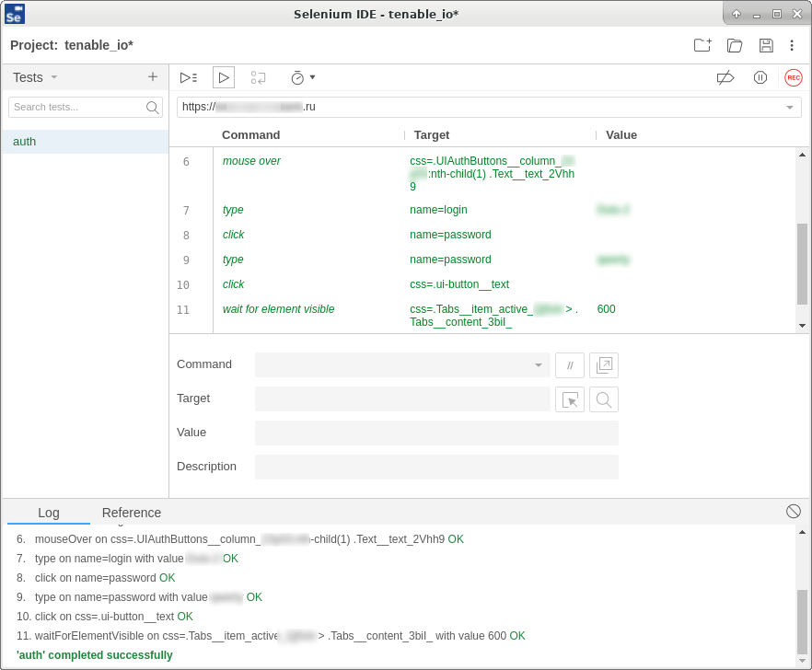
Task: Click the project name tenable_io*
Action: [x=99, y=46]
